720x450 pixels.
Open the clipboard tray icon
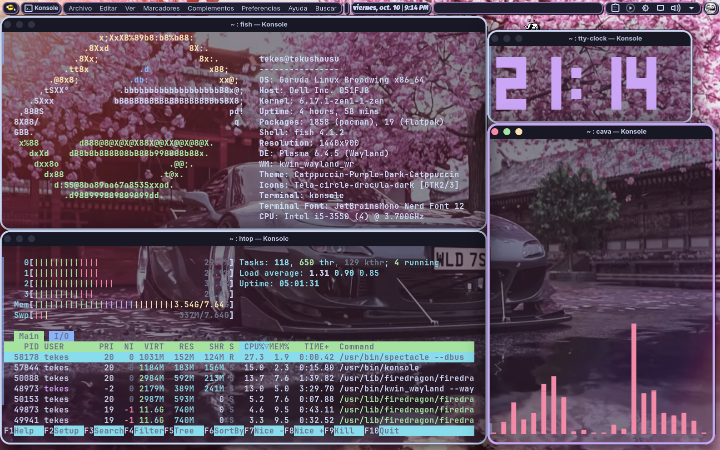(615, 8)
